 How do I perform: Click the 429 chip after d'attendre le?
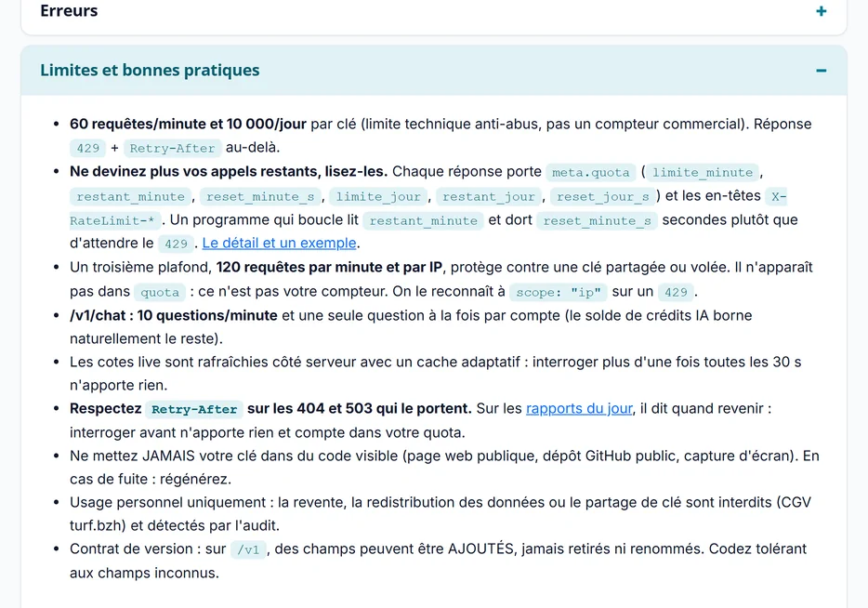tap(176, 243)
